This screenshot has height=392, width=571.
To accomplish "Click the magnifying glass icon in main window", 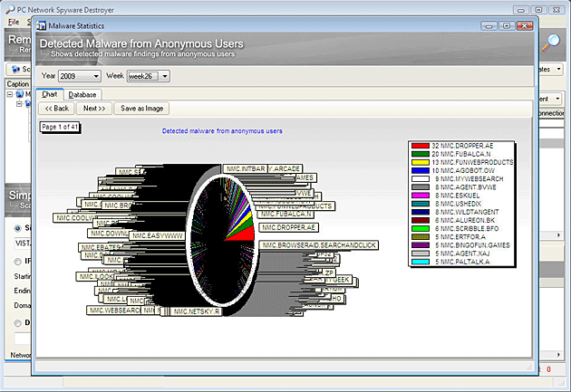I will pos(551,43).
